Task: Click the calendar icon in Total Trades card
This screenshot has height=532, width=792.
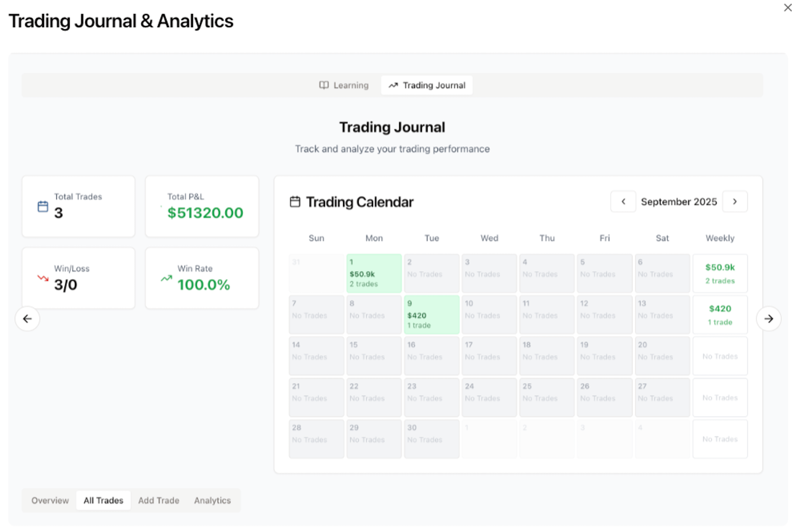Action: (x=43, y=207)
